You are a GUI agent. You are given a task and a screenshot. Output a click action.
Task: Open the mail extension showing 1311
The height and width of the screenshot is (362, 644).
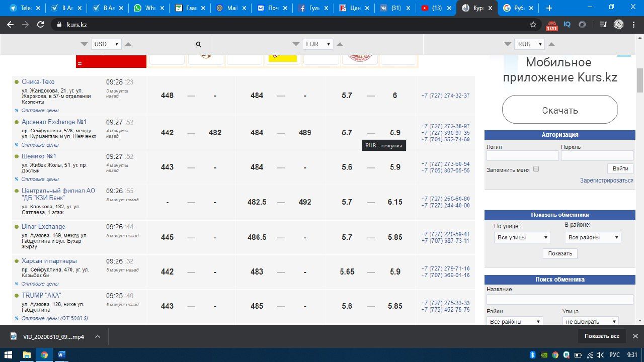tap(552, 25)
